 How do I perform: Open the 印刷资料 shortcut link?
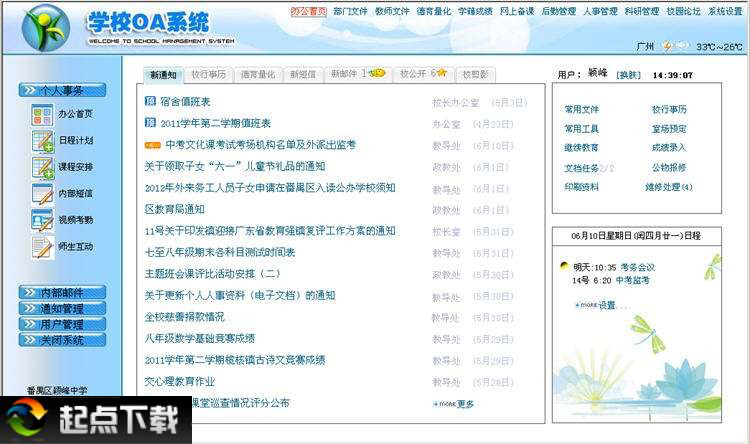click(581, 188)
